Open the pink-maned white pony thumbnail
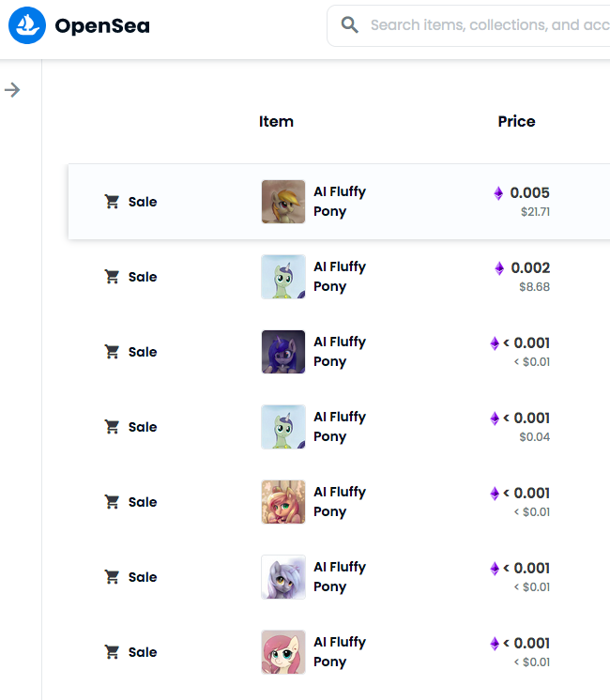Viewport: 610px width, 700px height. 283,652
